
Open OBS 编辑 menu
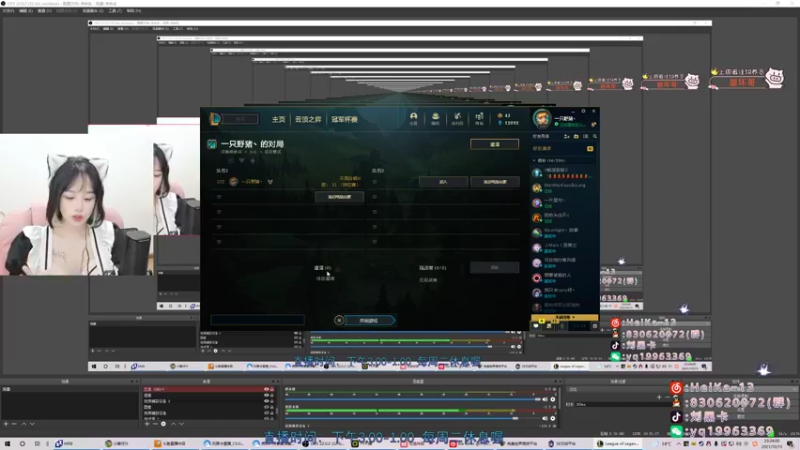(26, 11)
